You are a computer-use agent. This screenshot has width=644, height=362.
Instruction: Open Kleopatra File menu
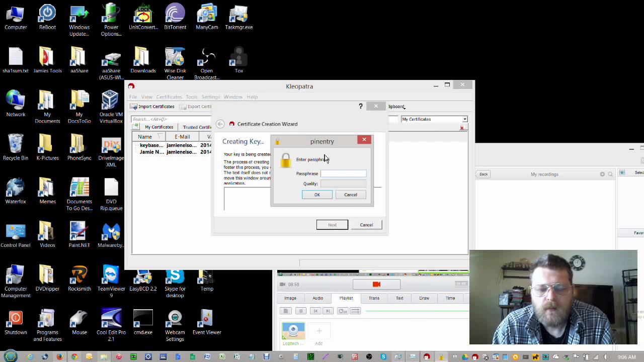(x=133, y=97)
